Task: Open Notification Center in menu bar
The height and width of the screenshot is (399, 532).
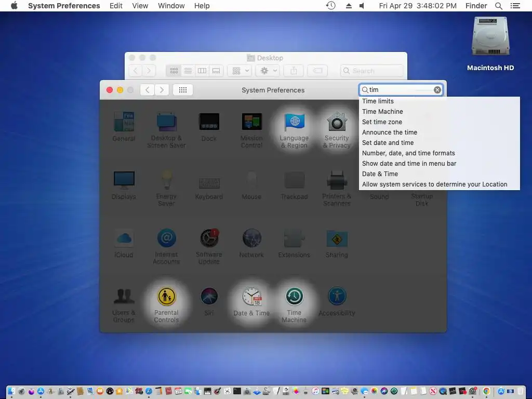Action: (x=515, y=6)
